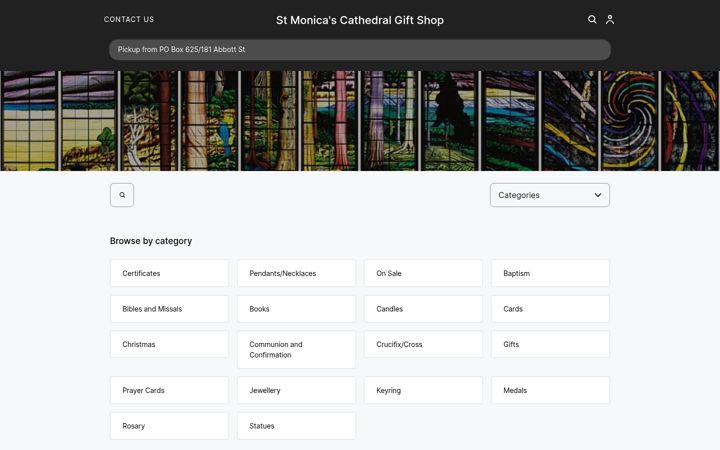
Task: Open Communion and Confirmation category
Action: pyautogui.click(x=296, y=349)
